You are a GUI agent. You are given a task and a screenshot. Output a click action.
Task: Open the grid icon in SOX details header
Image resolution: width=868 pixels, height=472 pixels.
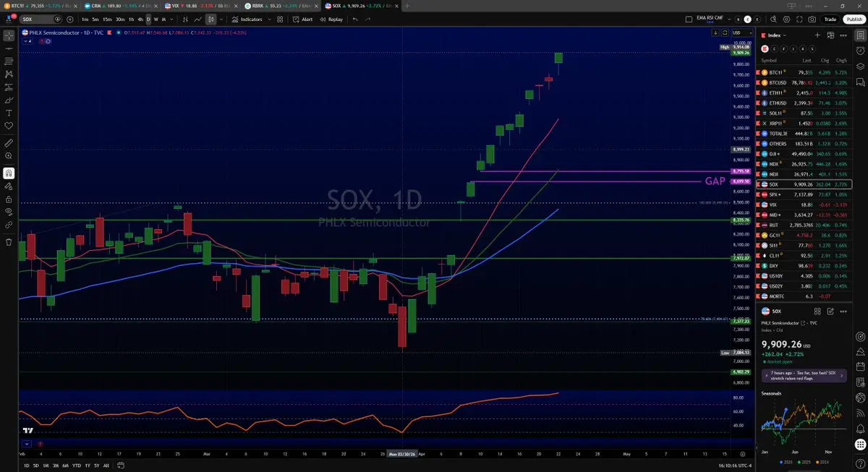click(x=817, y=311)
